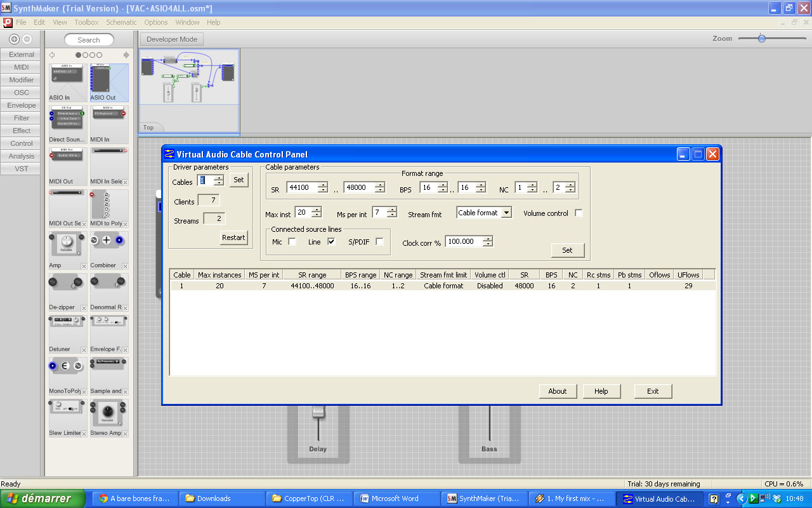Click the Exit button
812x508 pixels.
[653, 391]
